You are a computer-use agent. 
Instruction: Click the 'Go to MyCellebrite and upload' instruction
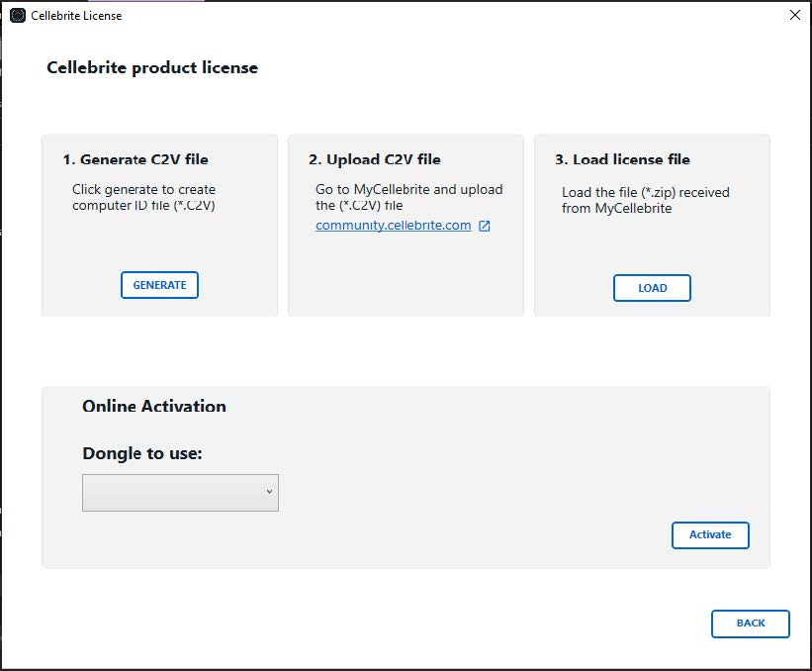409,190
